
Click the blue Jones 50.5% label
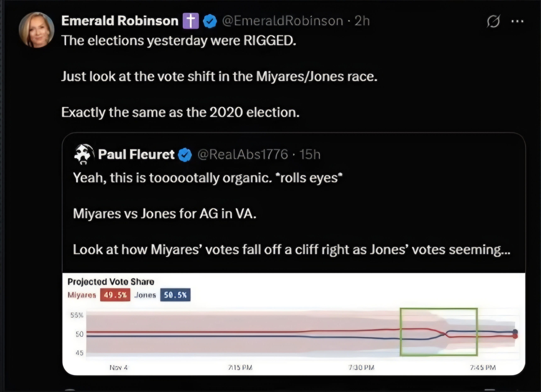click(175, 295)
